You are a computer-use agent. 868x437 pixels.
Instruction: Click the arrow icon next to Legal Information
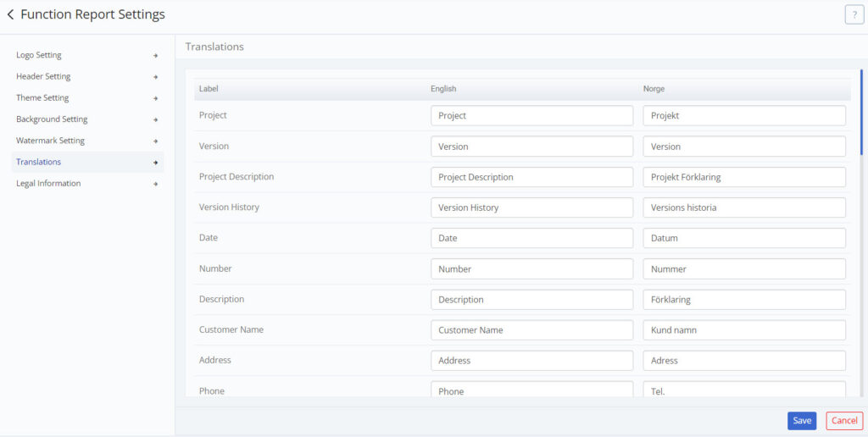point(156,184)
